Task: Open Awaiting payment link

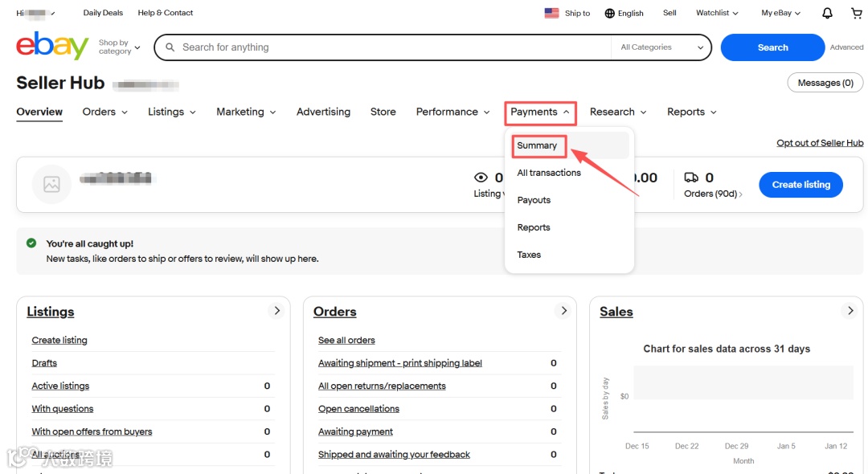Action: (x=355, y=431)
